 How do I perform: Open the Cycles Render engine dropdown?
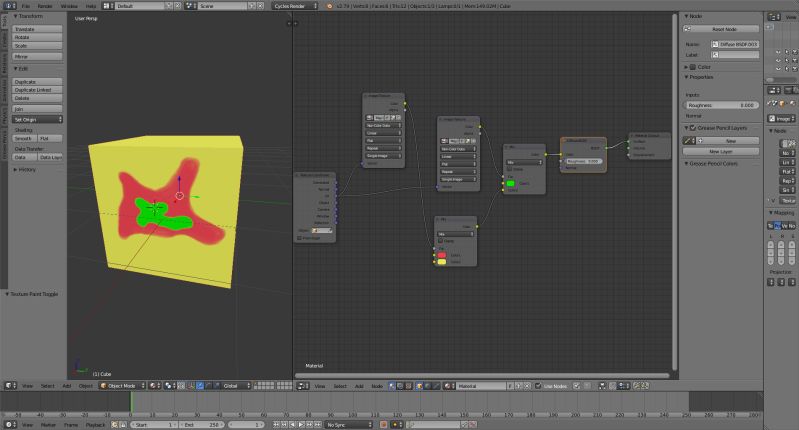pos(296,6)
